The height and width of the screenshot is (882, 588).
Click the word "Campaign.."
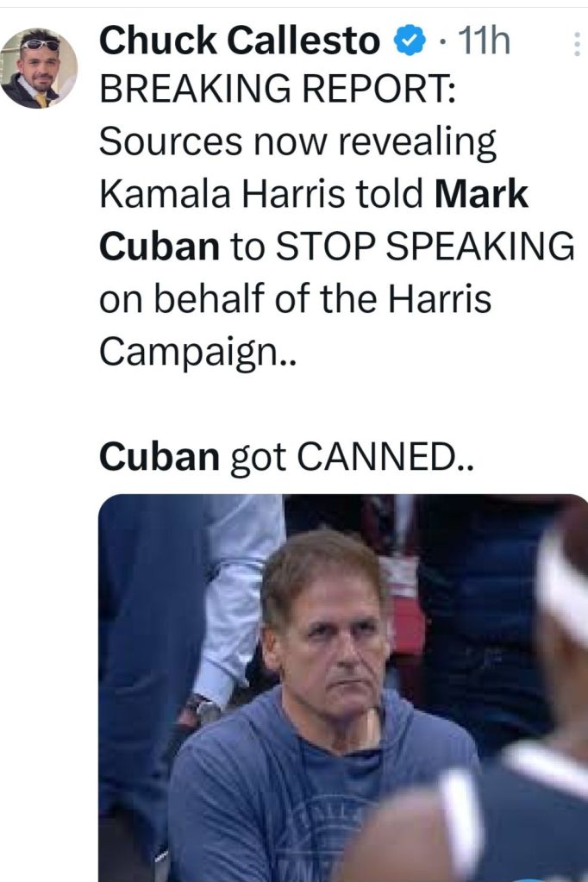(x=197, y=350)
